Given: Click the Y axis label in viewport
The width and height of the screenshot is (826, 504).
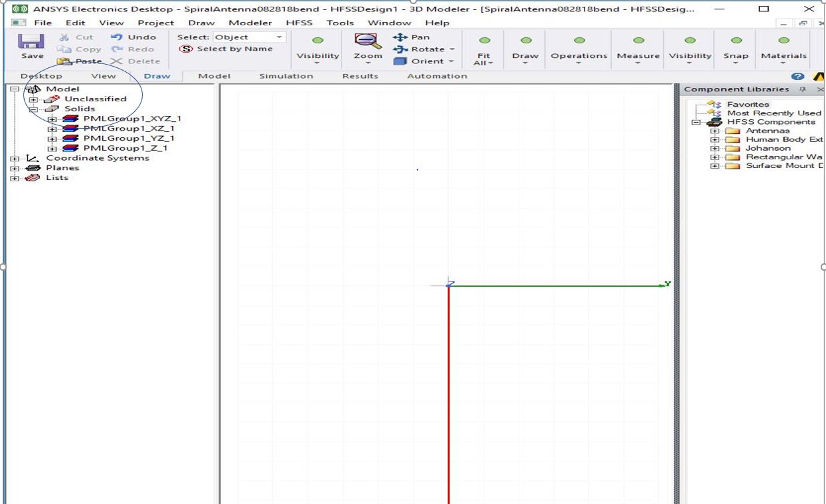Looking at the screenshot, I should click(x=668, y=285).
